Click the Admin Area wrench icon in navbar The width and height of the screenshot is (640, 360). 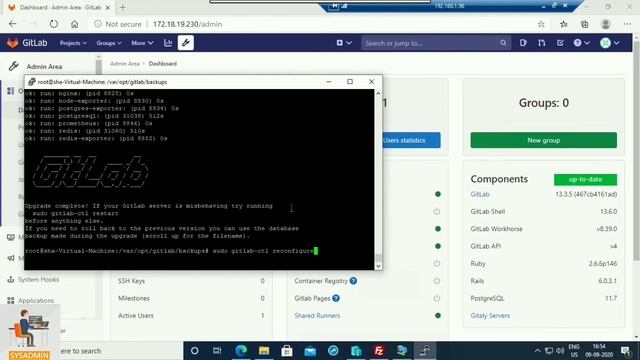186,43
